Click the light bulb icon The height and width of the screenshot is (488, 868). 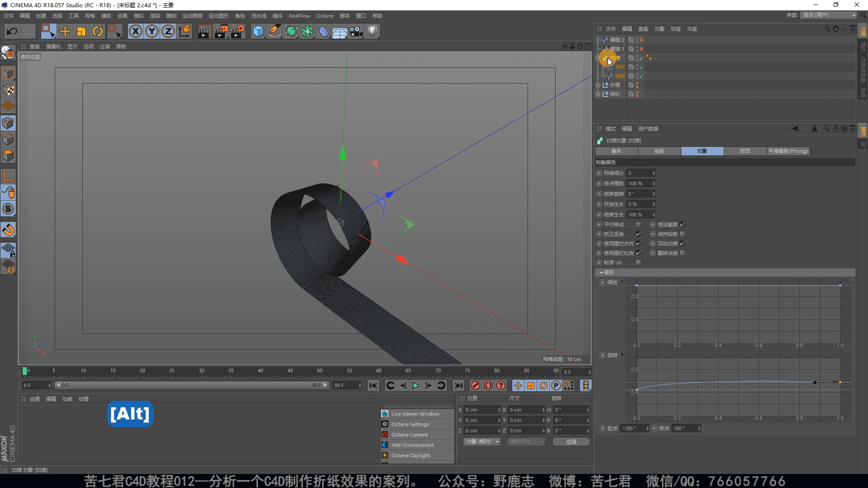[373, 31]
